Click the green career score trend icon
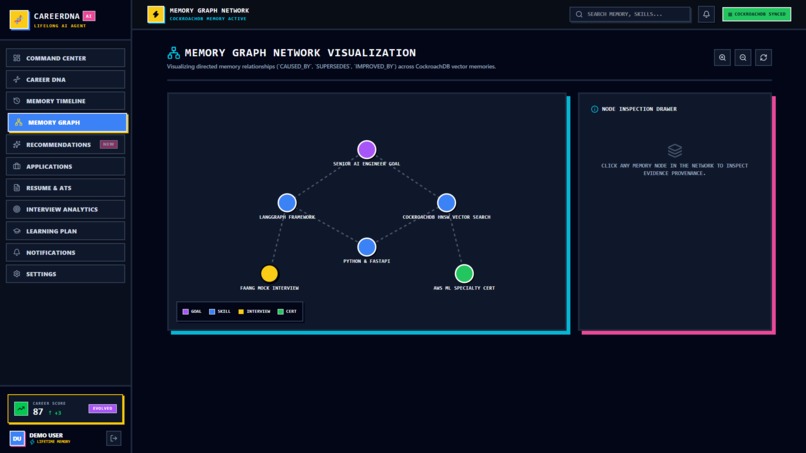The height and width of the screenshot is (453, 806). coord(21,409)
